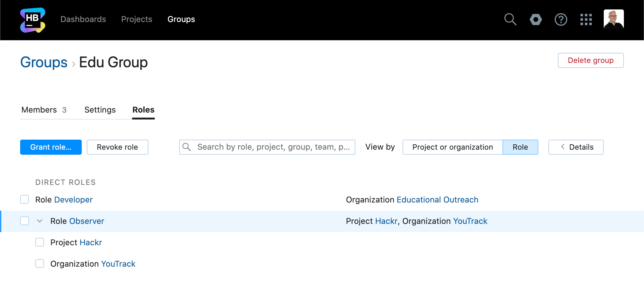Collapse the Role Observer row
This screenshot has height=283, width=644.
(x=40, y=221)
